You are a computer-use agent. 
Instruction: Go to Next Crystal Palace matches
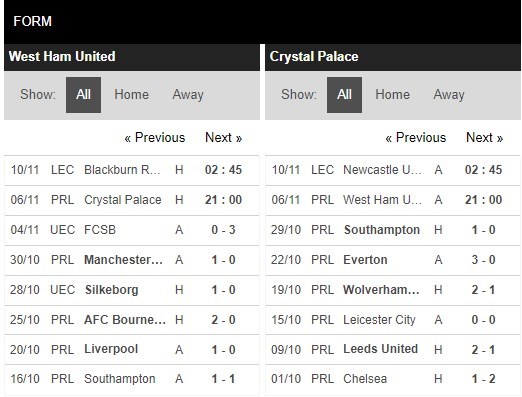tap(484, 137)
